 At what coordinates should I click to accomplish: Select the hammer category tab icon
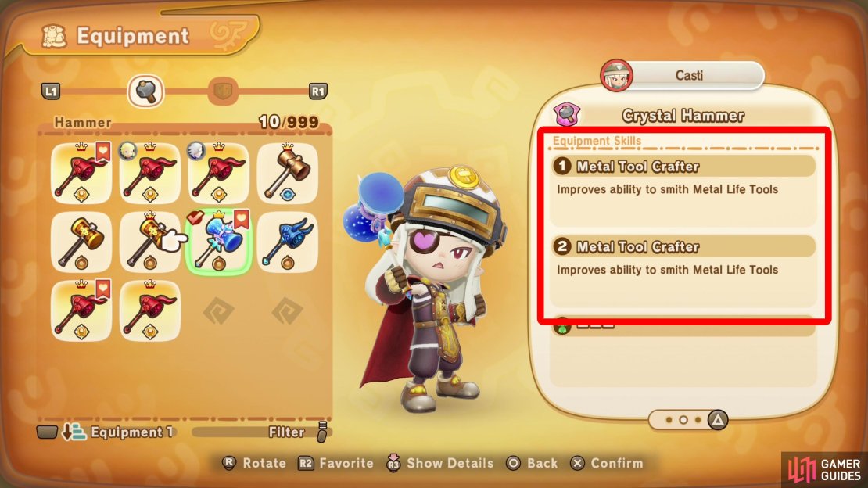click(x=145, y=91)
